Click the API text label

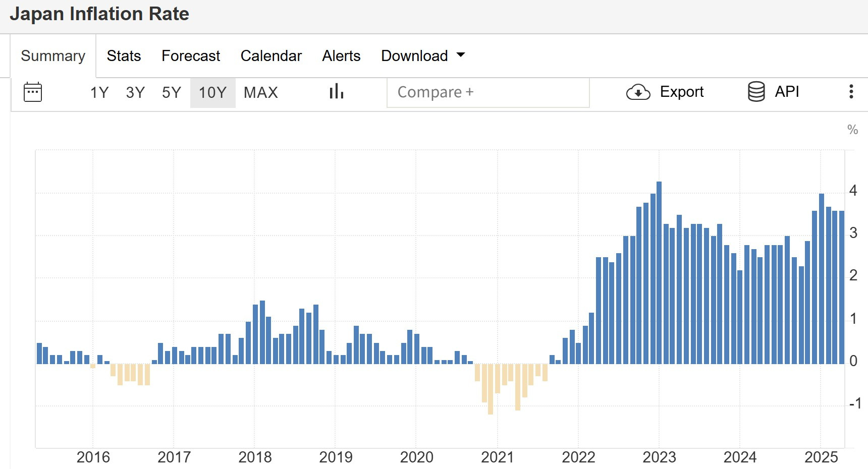pyautogui.click(x=787, y=92)
